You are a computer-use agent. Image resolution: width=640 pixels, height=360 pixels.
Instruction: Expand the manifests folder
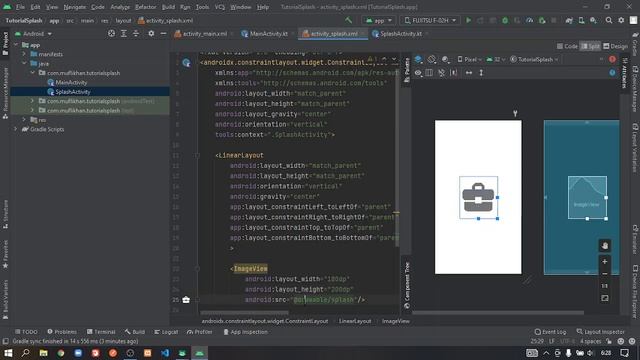[24, 54]
